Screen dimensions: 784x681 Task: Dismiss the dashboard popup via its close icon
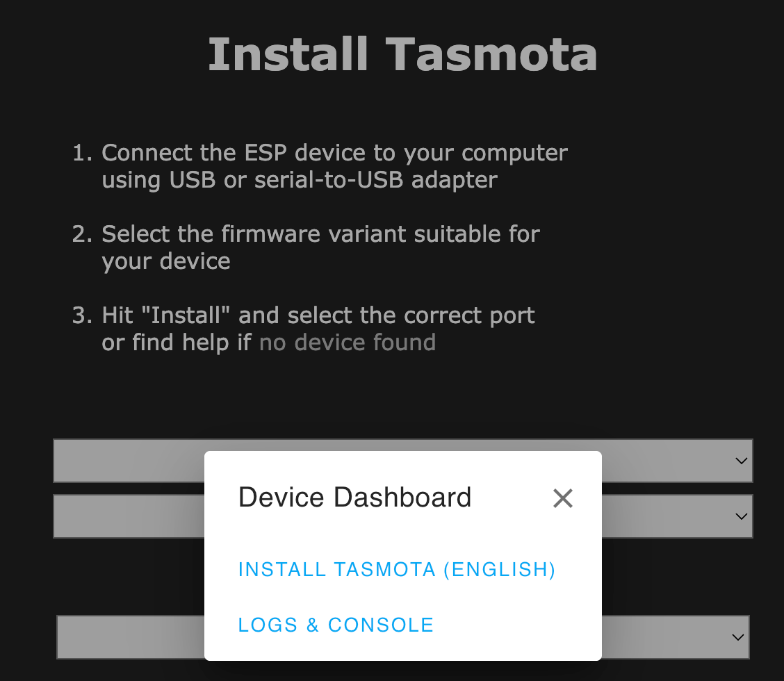pyautogui.click(x=562, y=498)
